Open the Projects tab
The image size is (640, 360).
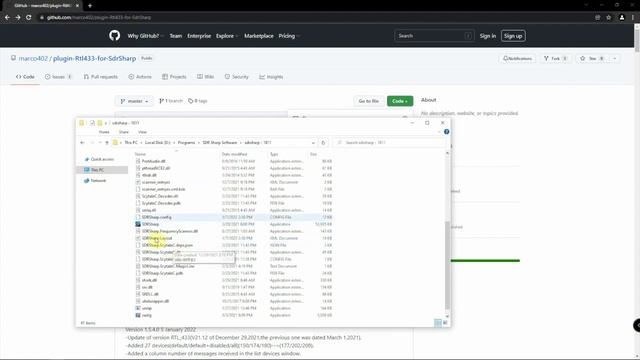coord(174,77)
